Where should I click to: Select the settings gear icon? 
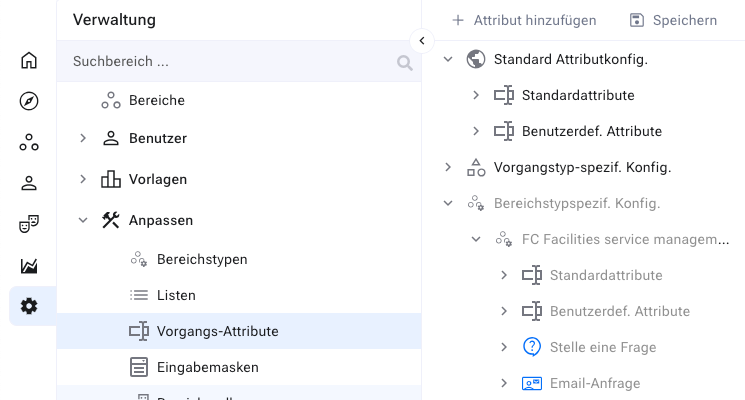(x=29, y=306)
